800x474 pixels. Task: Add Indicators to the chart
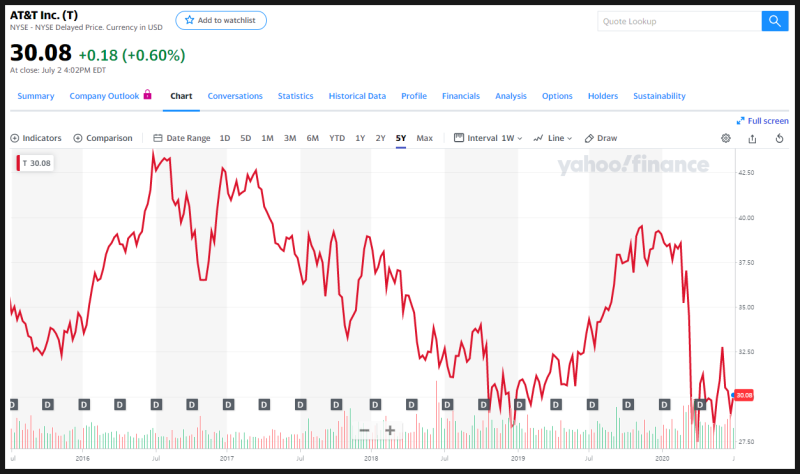point(36,138)
